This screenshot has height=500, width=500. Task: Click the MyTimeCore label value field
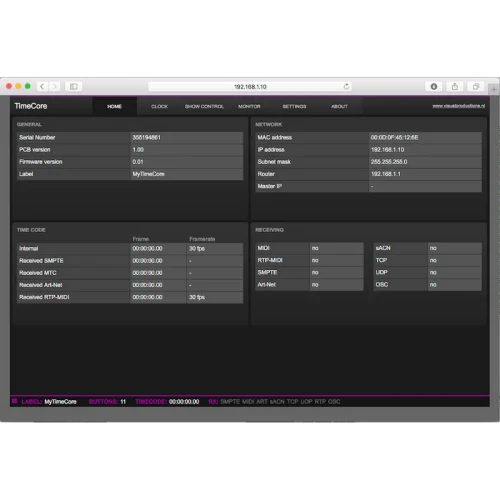pos(186,174)
